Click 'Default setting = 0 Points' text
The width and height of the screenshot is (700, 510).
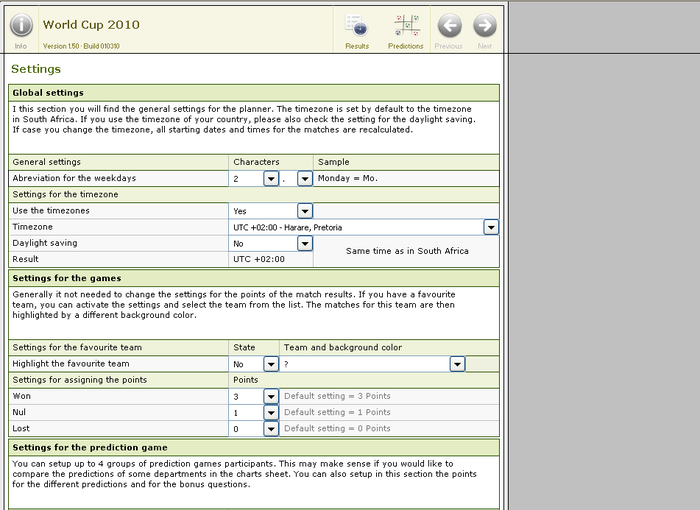point(337,428)
